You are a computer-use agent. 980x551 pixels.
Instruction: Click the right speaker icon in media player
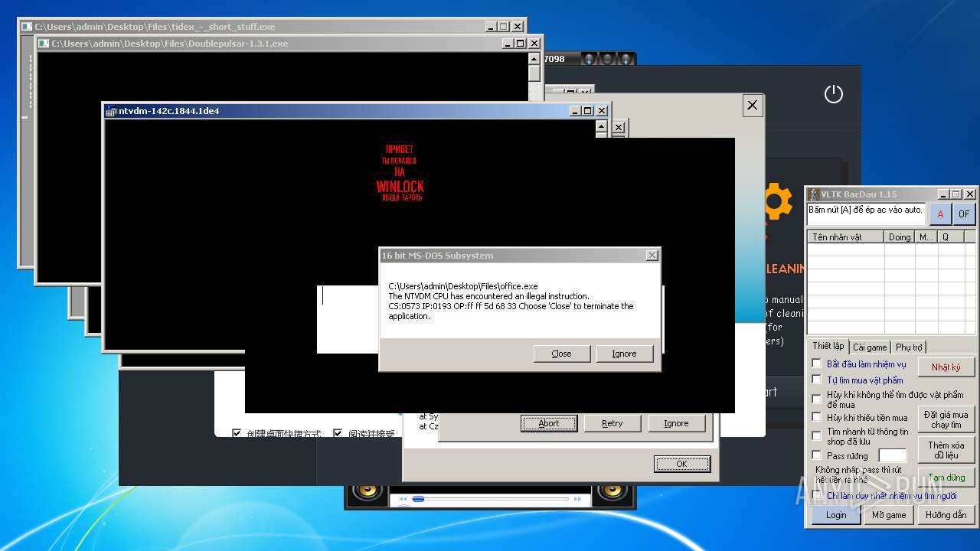pyautogui.click(x=613, y=492)
